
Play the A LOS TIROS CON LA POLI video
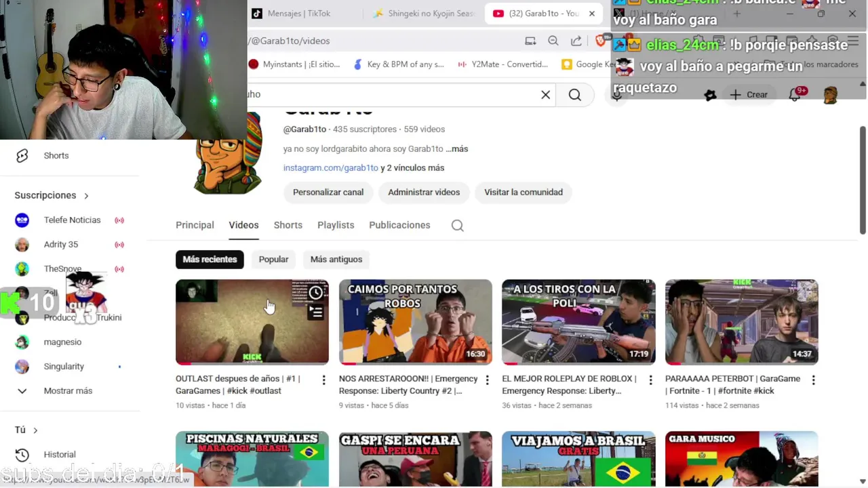578,322
